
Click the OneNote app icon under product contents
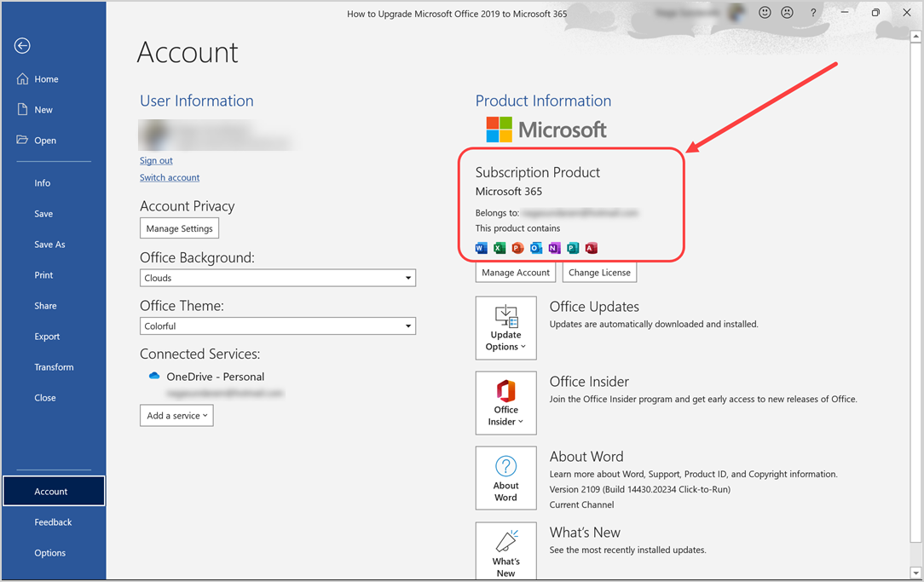tap(555, 248)
